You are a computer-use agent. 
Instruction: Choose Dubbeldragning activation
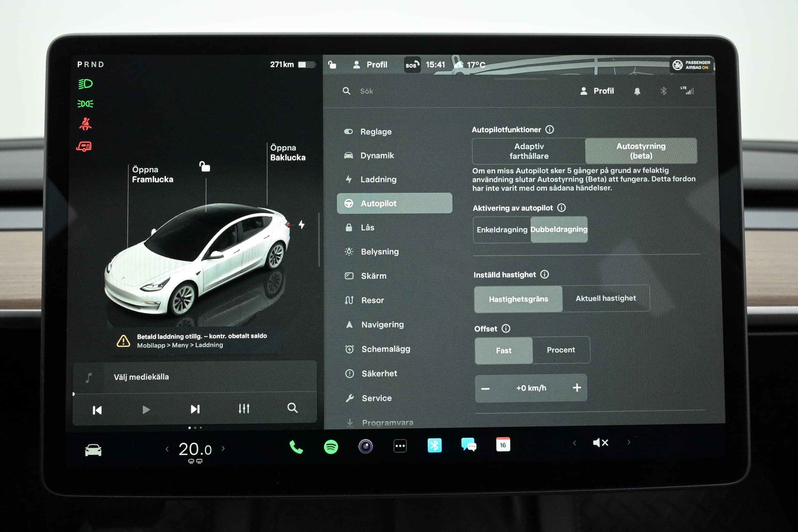pyautogui.click(x=559, y=229)
